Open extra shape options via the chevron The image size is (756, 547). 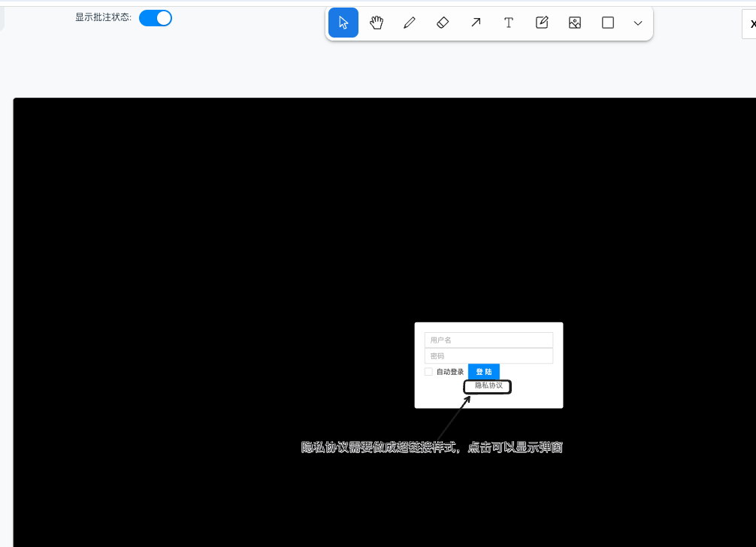pyautogui.click(x=637, y=23)
